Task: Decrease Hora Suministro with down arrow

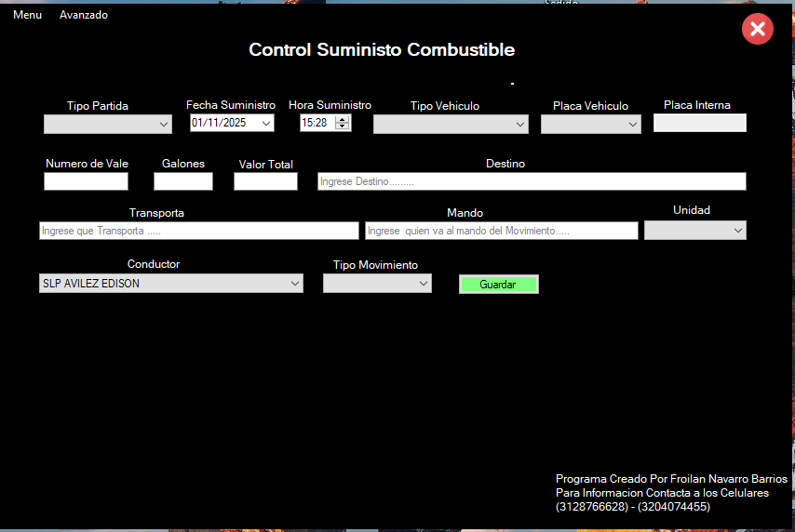Action: (343, 126)
